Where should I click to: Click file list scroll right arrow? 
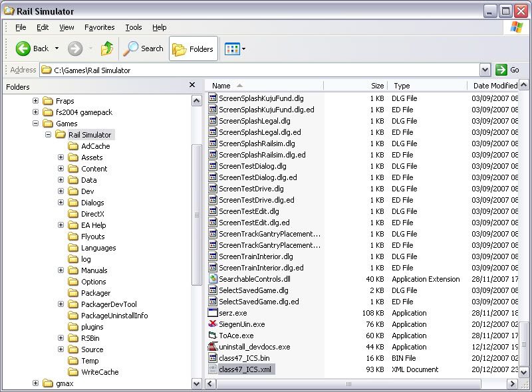coord(512,384)
